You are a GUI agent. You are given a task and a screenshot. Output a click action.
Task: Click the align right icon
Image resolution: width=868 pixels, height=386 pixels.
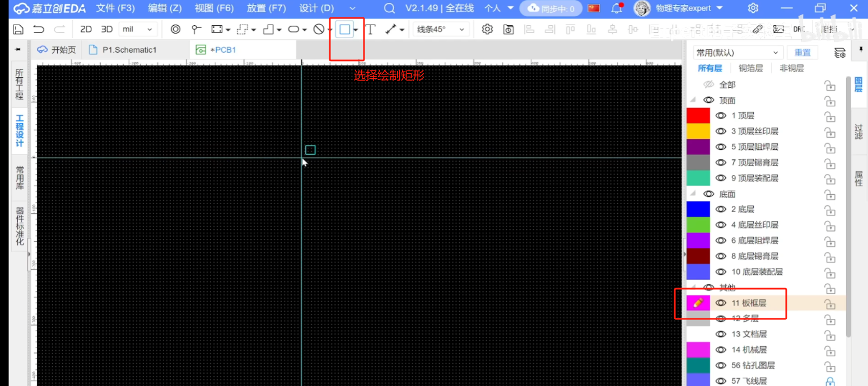[x=550, y=29]
